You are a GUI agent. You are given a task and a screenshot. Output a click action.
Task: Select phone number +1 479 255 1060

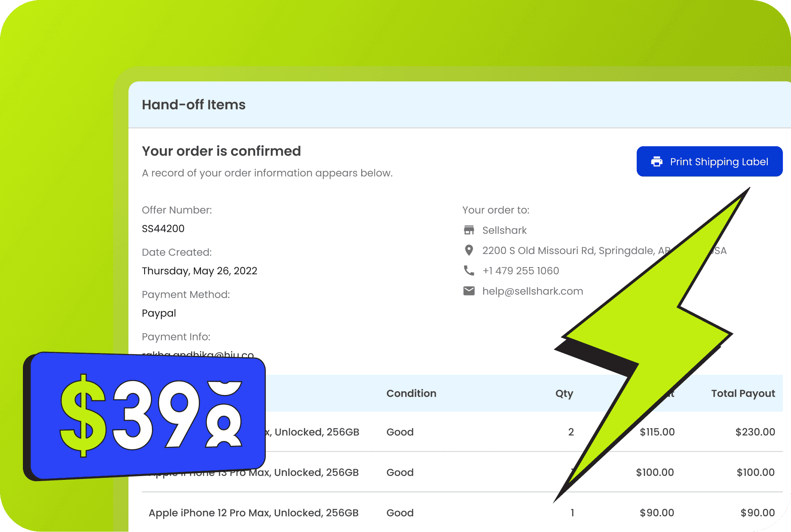click(x=521, y=271)
